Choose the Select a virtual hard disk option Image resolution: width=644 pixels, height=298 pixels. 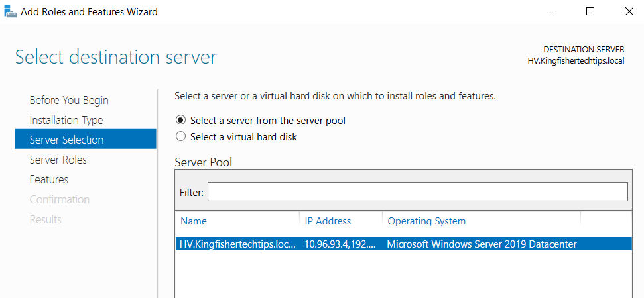click(236, 136)
